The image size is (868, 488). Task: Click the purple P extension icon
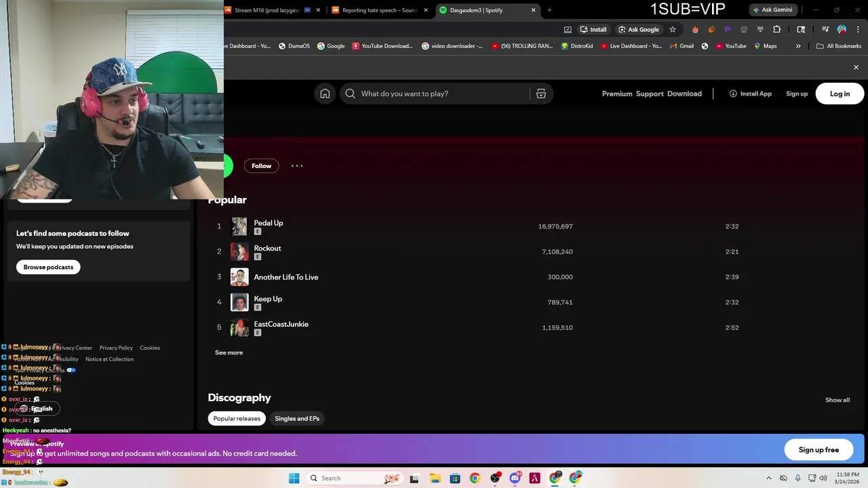(728, 29)
